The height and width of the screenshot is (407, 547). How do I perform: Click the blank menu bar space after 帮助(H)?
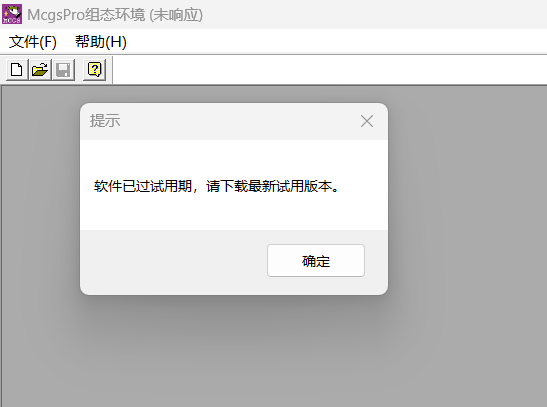tap(335, 42)
